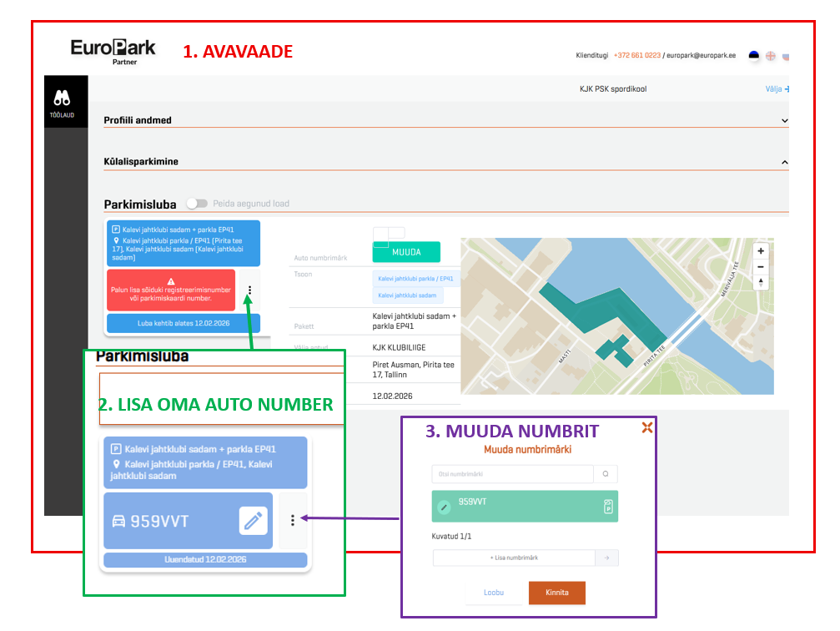Switch language using the Estonian flag icon
Image resolution: width=840 pixels, height=631 pixels.
(753, 56)
